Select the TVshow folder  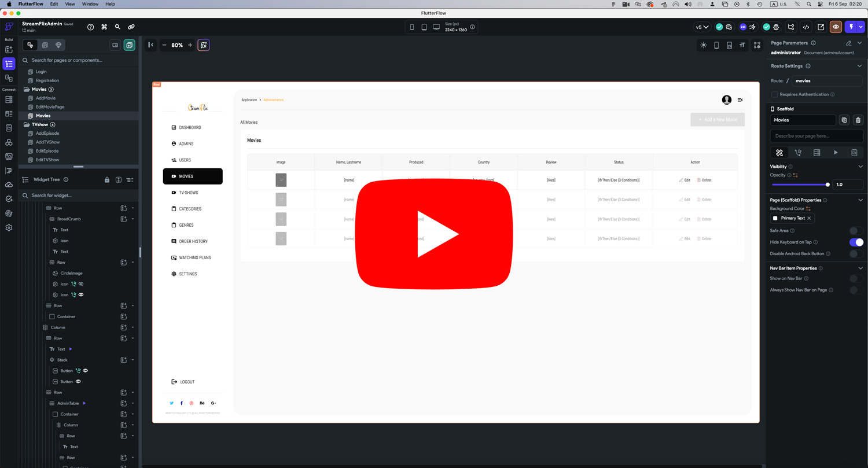point(40,124)
